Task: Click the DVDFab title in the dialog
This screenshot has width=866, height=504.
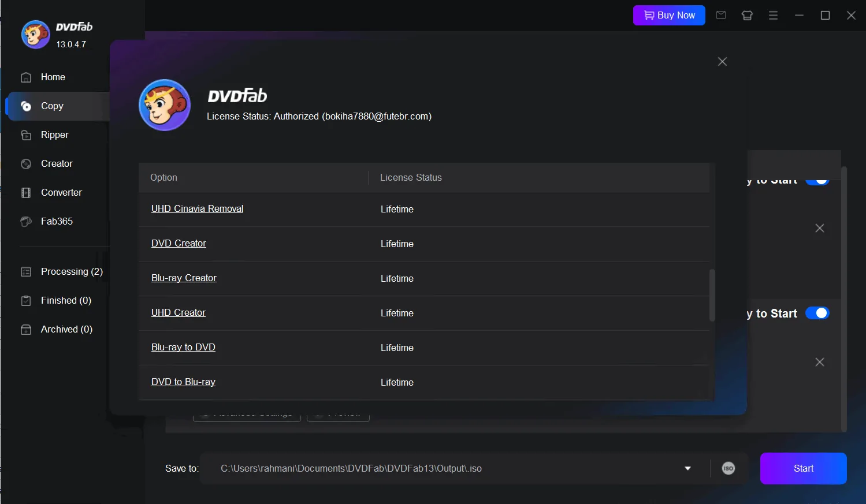Action: [x=237, y=96]
